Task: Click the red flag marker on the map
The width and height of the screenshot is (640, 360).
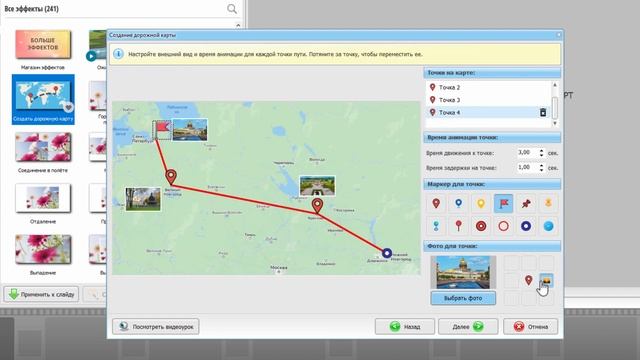Action: [x=162, y=130]
